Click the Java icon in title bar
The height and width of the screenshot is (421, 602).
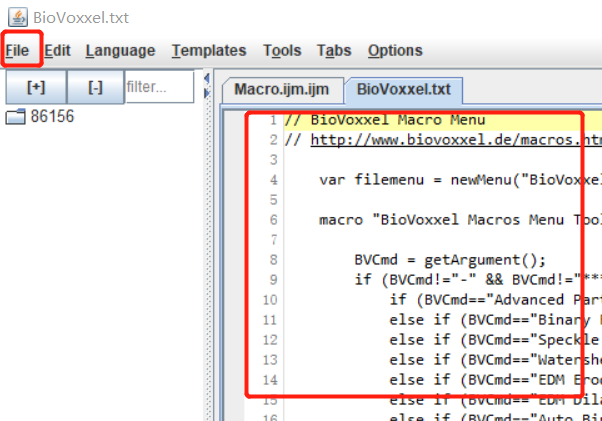(x=18, y=18)
